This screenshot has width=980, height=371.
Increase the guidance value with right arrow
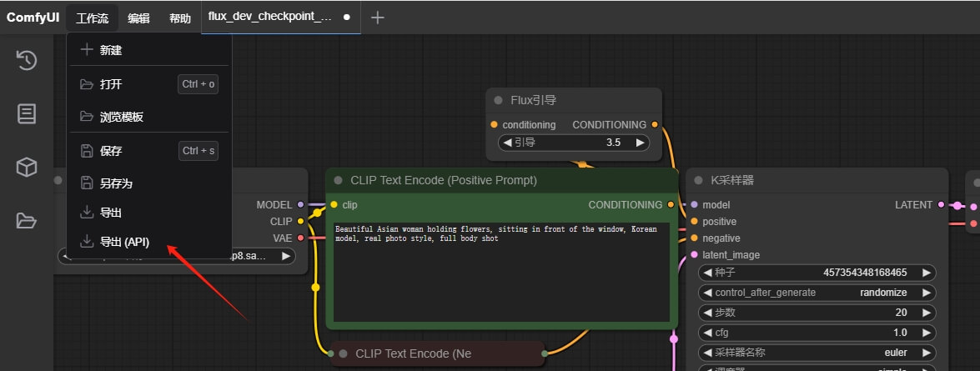[640, 143]
